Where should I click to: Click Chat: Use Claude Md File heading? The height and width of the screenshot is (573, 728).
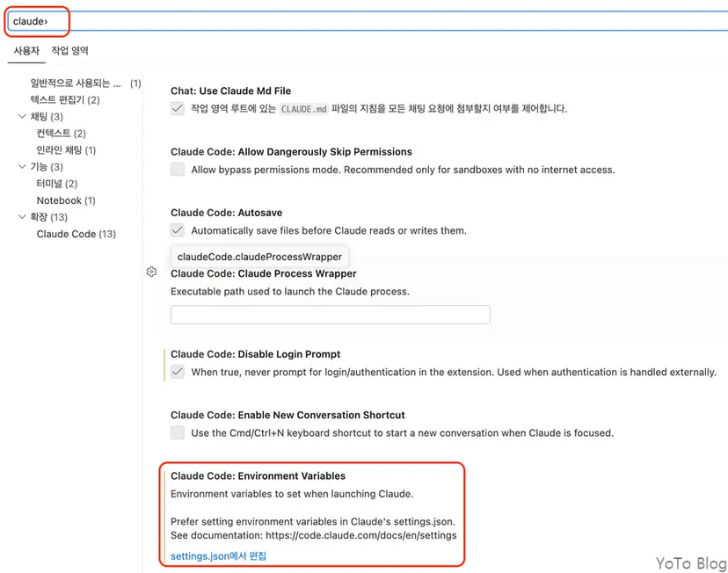pos(230,91)
